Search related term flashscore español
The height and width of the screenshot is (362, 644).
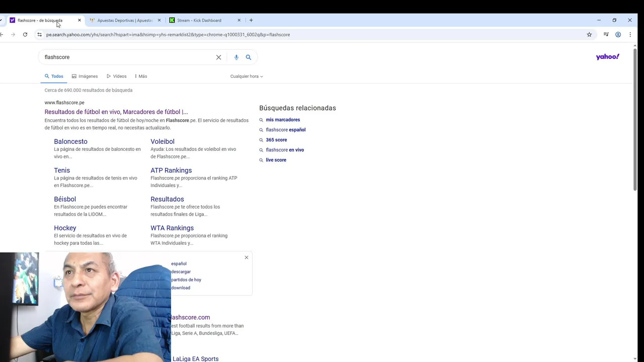pyautogui.click(x=286, y=130)
